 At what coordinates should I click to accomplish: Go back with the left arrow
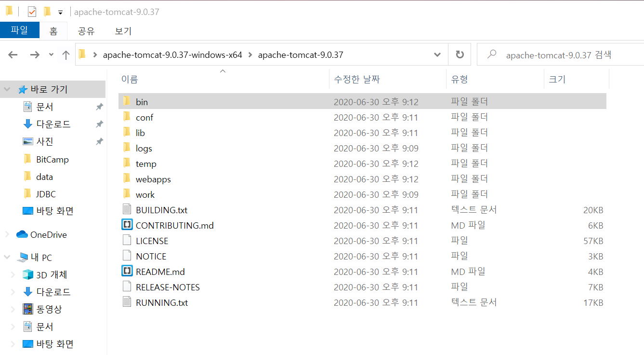(x=13, y=55)
